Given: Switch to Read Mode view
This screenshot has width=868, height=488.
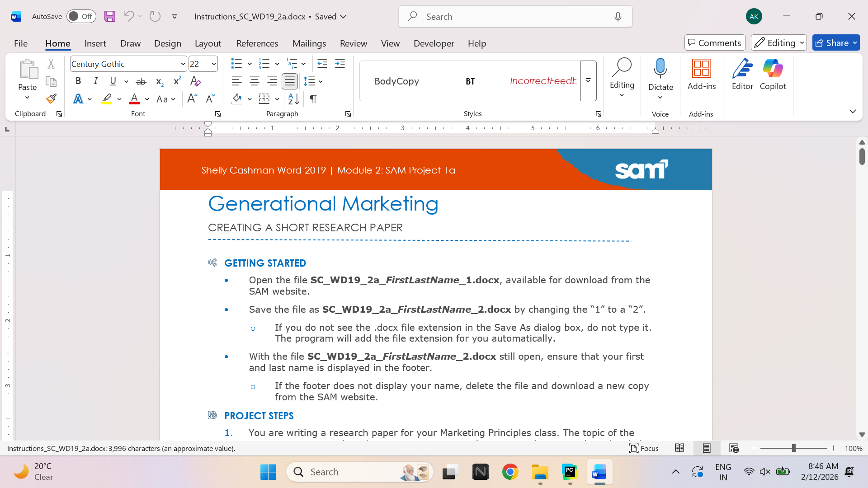Looking at the screenshot, I should 679,448.
